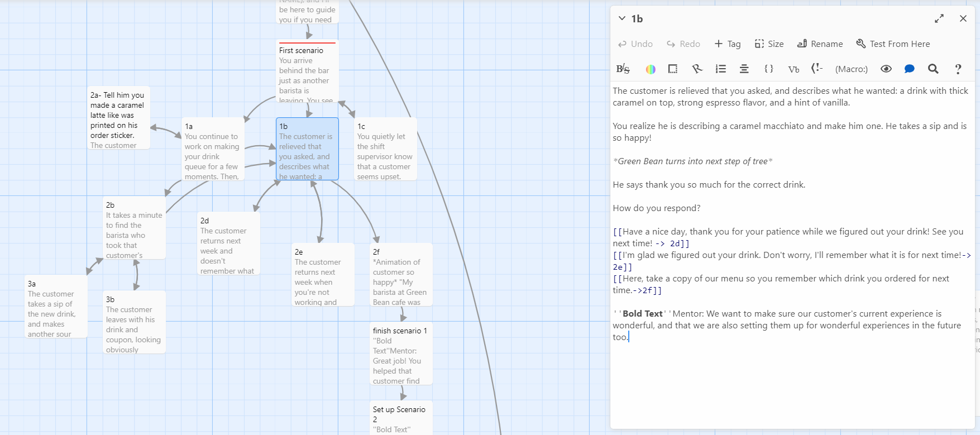The image size is (980, 435).
Task: Insert a comment with the <!- icon
Action: point(817,69)
